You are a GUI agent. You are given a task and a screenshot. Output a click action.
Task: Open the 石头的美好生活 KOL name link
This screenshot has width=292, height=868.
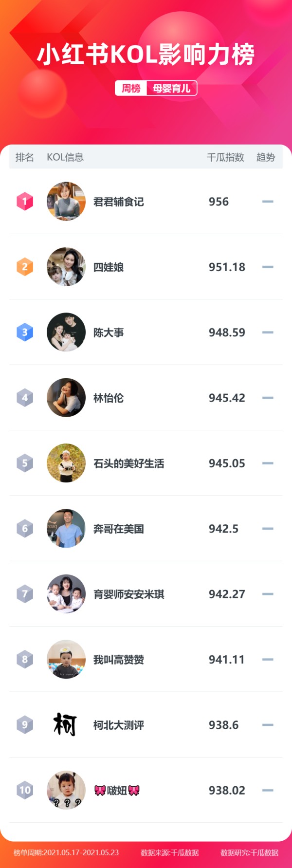pyautogui.click(x=128, y=463)
